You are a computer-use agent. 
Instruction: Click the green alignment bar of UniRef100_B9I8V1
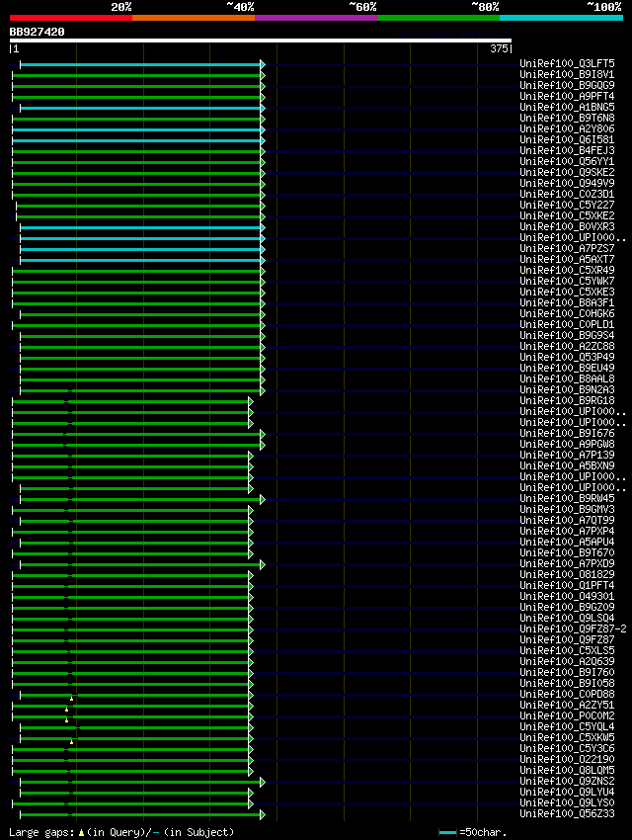pos(136,75)
